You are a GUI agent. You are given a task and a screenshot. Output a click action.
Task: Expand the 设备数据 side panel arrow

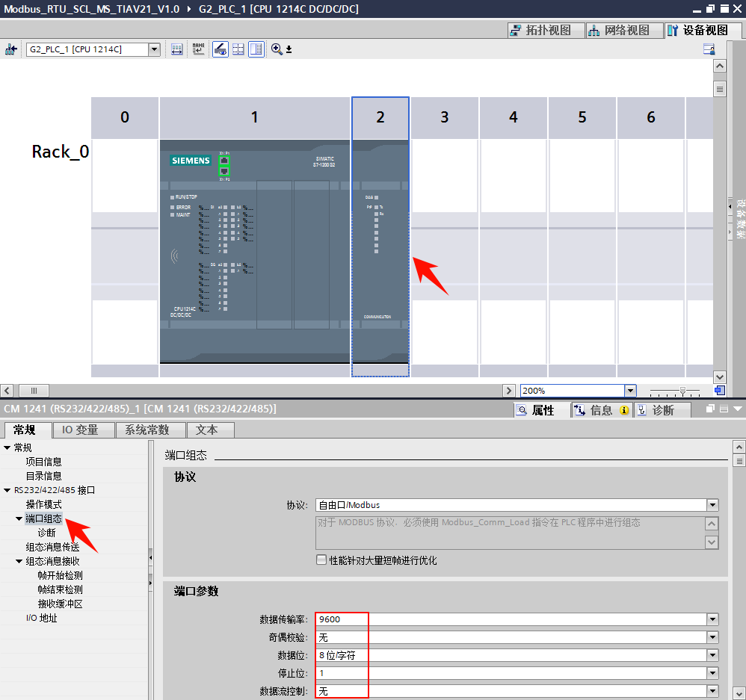(730, 206)
